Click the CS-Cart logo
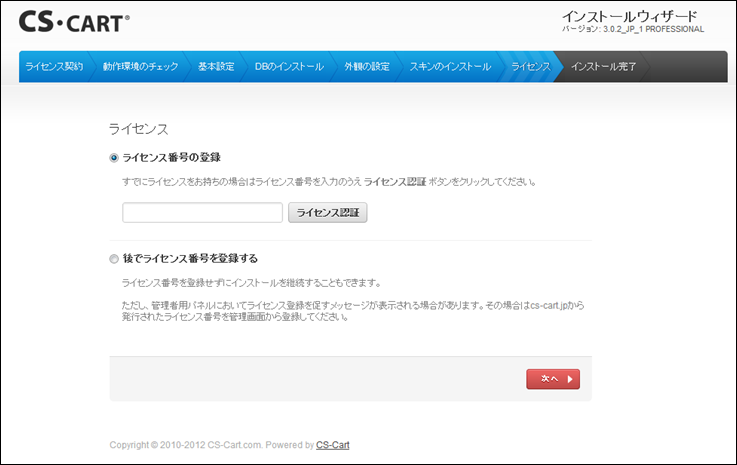737x465 pixels. click(x=75, y=21)
